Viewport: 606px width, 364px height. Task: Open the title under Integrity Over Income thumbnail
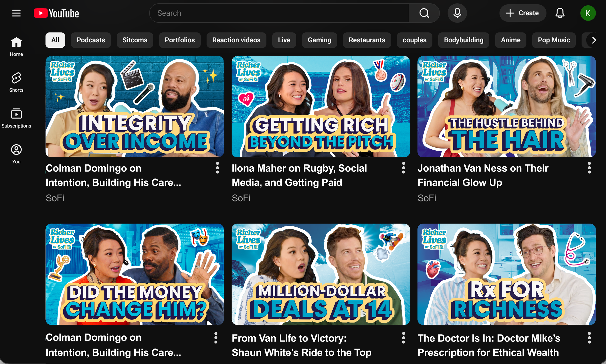tap(113, 175)
